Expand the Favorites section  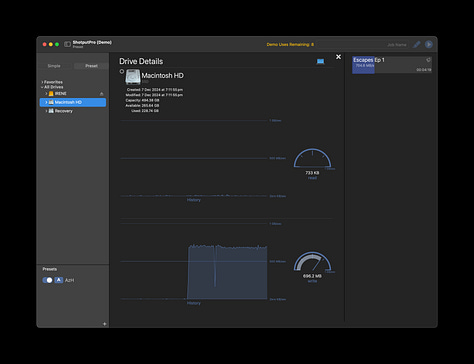coord(42,82)
